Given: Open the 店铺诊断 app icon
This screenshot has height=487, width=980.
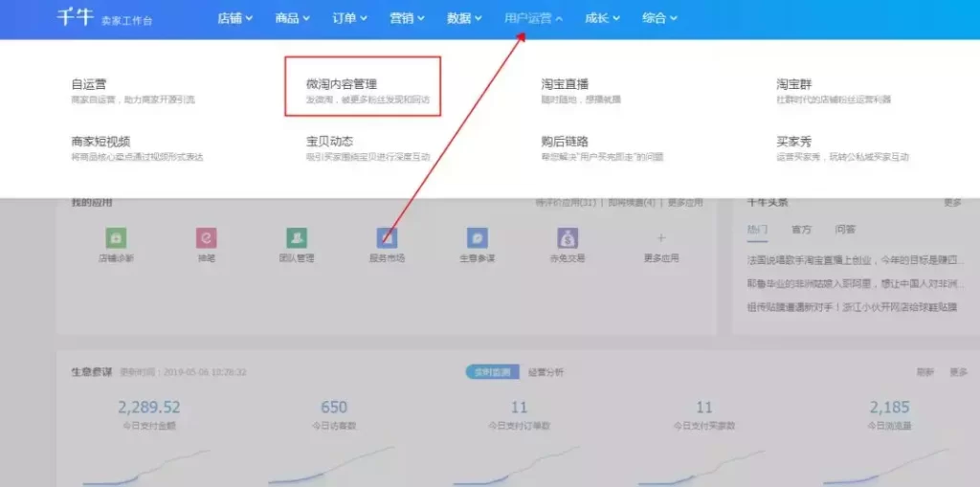Looking at the screenshot, I should point(116,237).
